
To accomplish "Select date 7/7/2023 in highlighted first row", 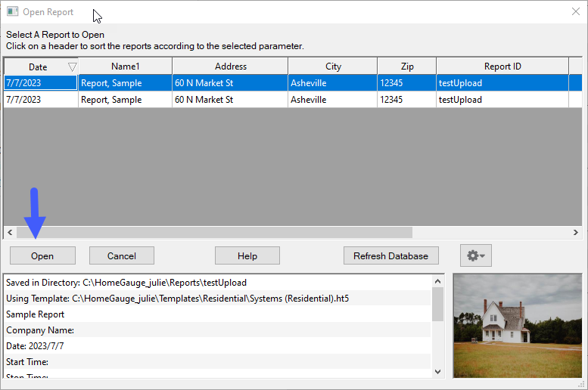I will (41, 83).
